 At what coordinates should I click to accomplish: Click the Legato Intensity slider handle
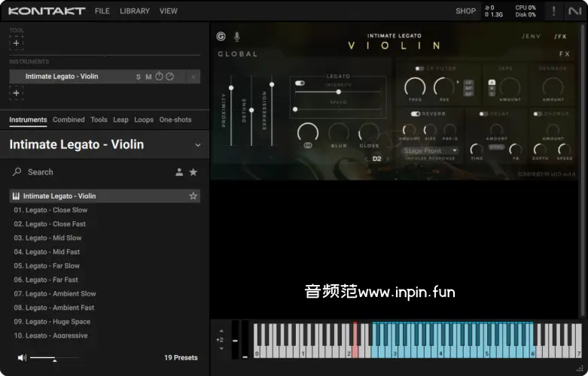339,92
